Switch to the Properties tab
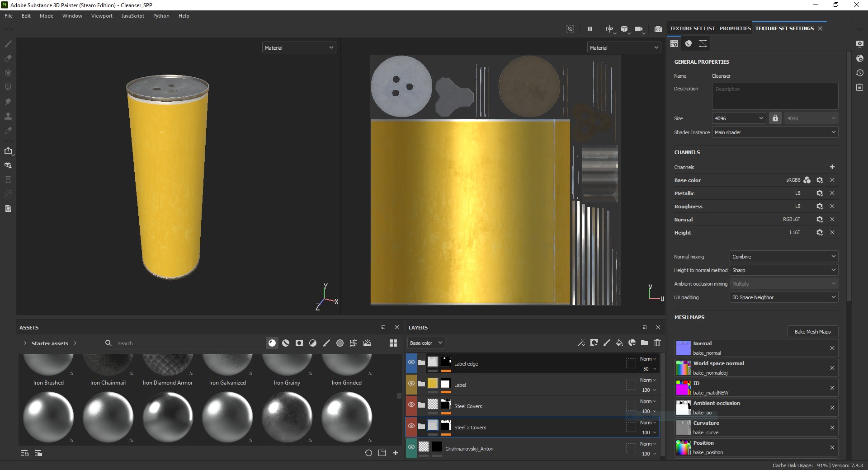This screenshot has width=868, height=470. [x=735, y=28]
